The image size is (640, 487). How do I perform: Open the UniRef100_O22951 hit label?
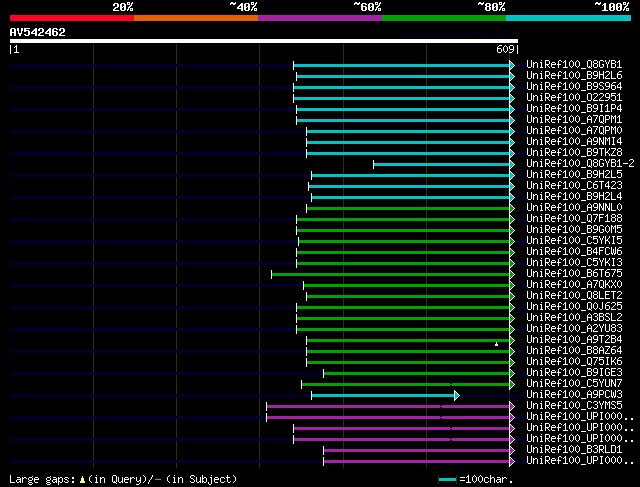tap(574, 98)
